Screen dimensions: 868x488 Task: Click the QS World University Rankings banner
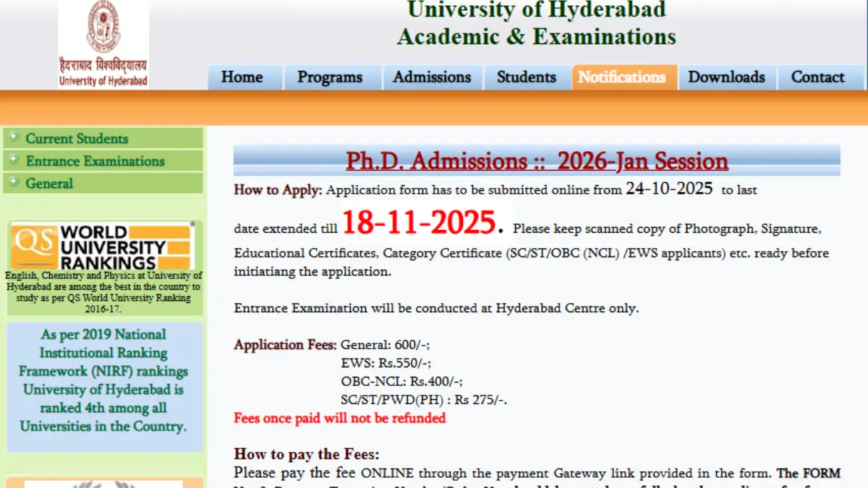(103, 247)
